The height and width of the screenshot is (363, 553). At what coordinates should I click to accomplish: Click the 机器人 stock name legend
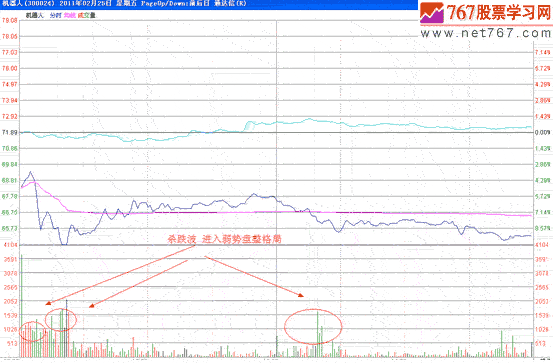coord(35,15)
